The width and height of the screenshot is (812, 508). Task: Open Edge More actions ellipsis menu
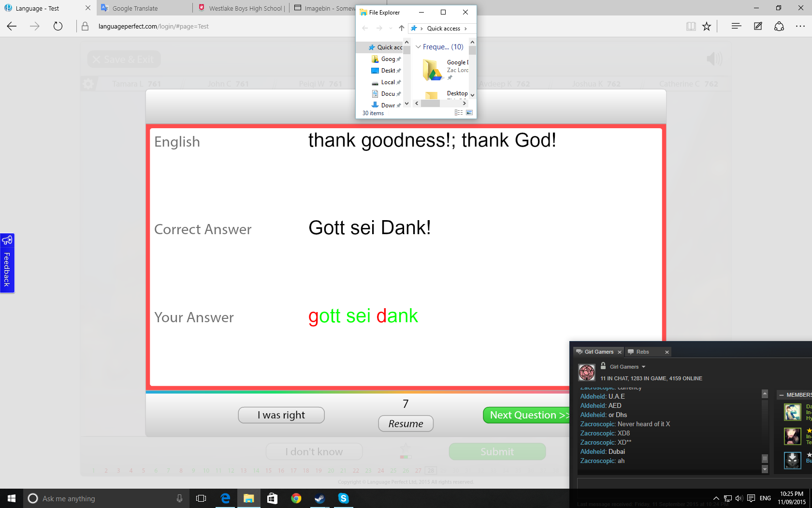800,27
